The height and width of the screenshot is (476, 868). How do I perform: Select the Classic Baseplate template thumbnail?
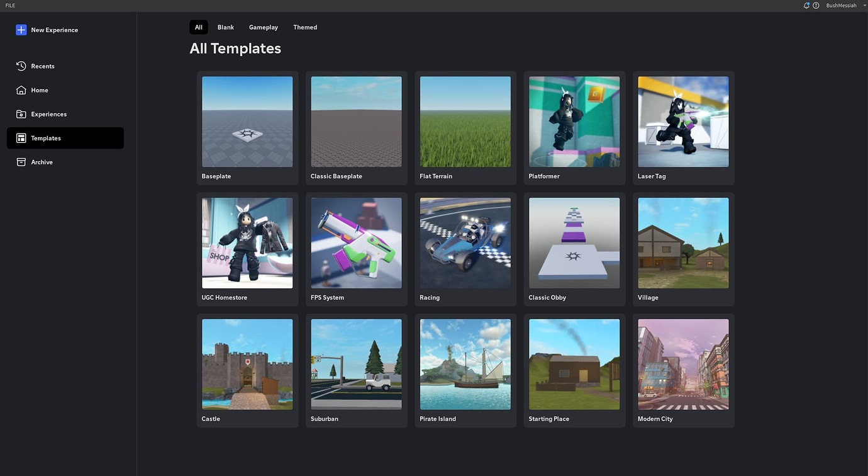[x=356, y=122]
